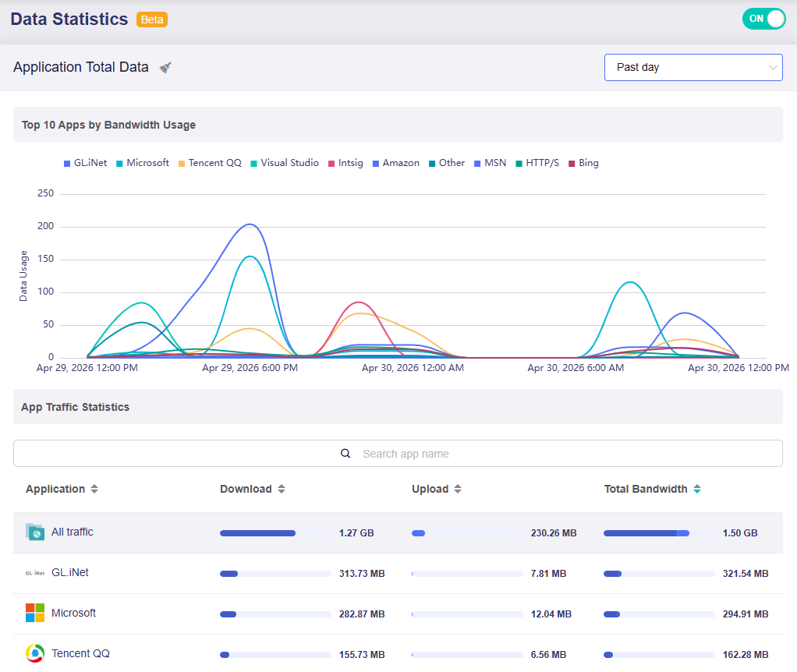Click the Beta badge

[152, 19]
